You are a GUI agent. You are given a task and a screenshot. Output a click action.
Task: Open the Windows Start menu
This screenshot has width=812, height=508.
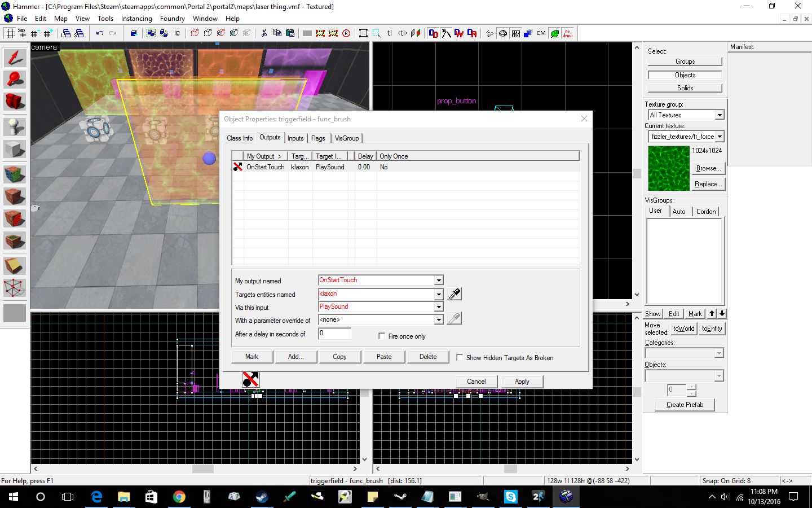coord(13,497)
